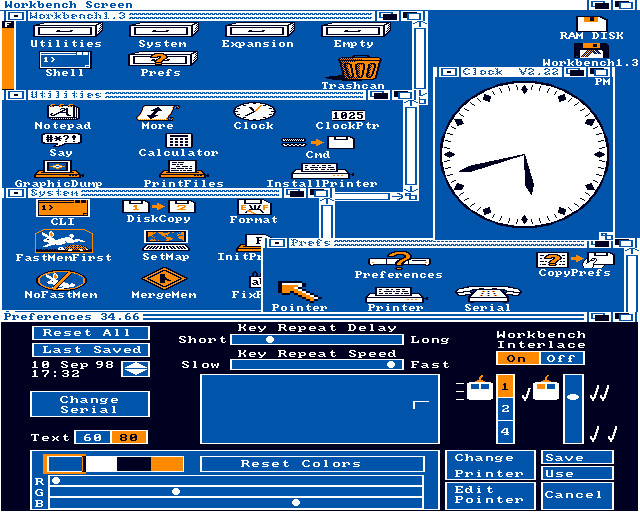Click the date and time stepper arrows

134,369
